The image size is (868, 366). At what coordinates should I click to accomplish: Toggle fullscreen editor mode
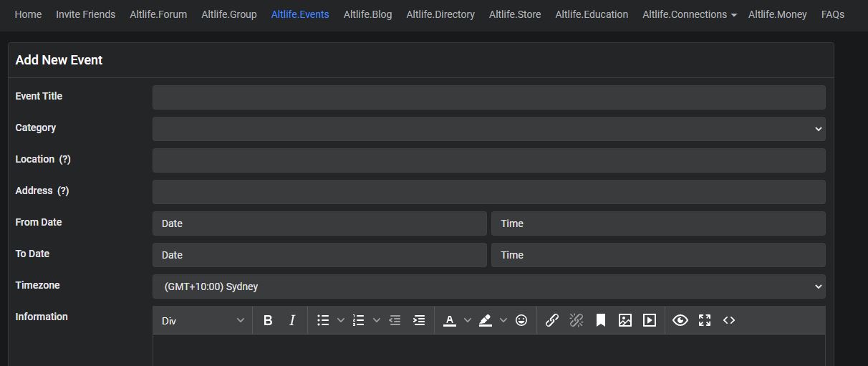click(705, 321)
